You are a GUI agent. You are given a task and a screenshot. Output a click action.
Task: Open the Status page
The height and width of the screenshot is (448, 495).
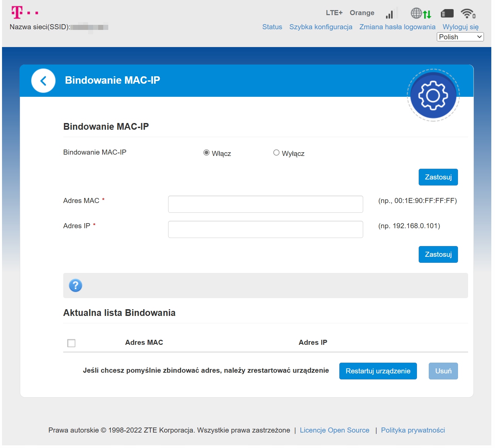(272, 27)
